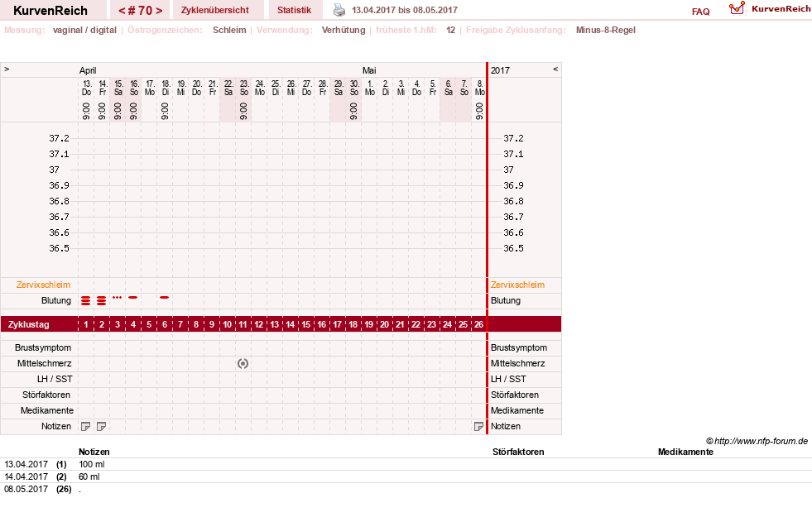Image resolution: width=812 pixels, height=517 pixels.
Task: Click the notes table date 13.04.2017
Action: [x=26, y=464]
